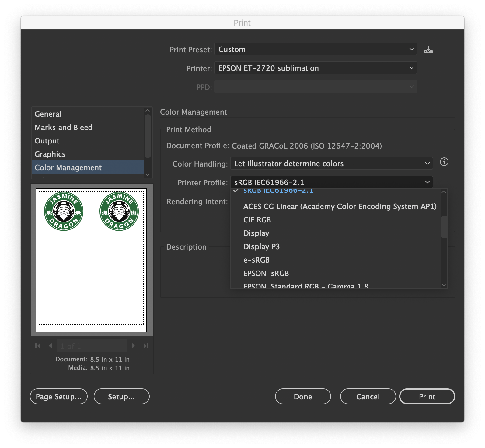Open Color Handling info icon
485x448 pixels.
[444, 162]
